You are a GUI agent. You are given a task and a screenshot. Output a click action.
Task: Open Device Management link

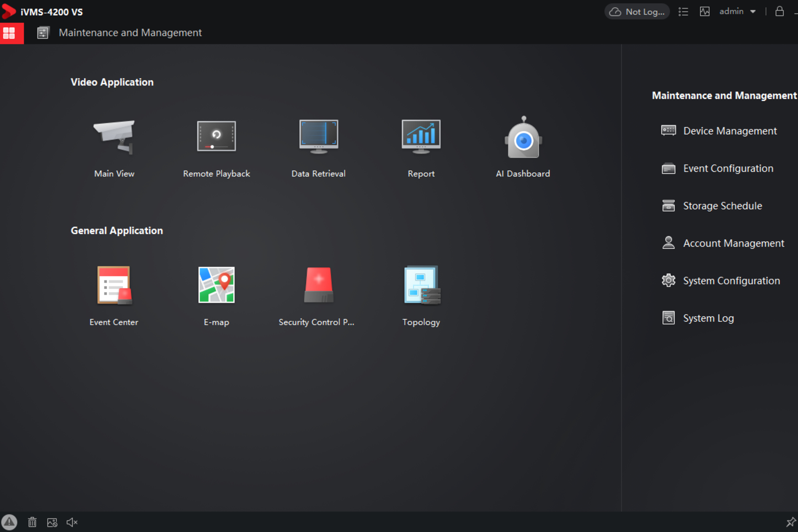(x=730, y=131)
